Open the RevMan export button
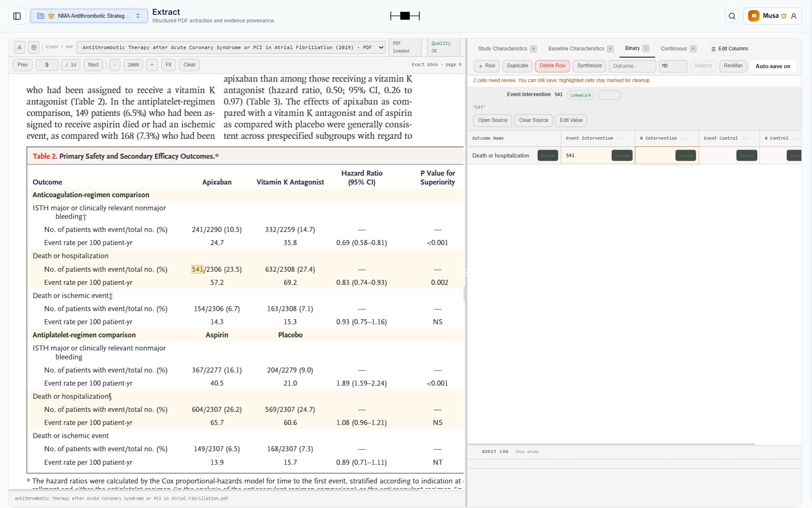 tap(733, 66)
